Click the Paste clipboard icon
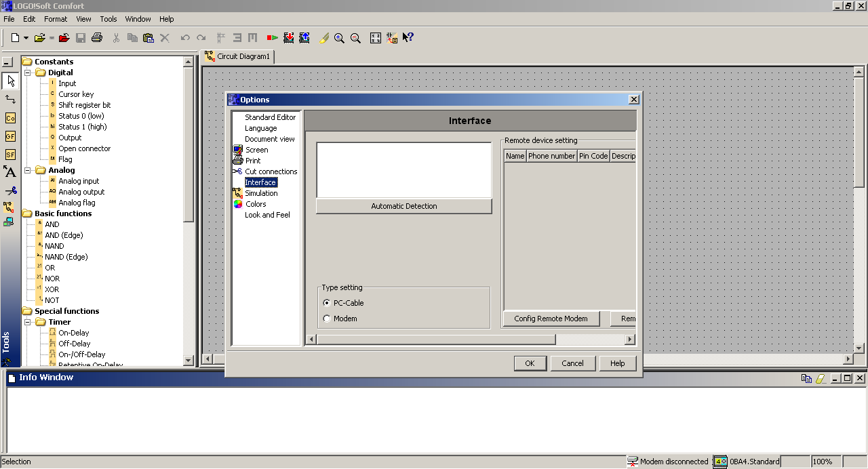 [x=149, y=38]
